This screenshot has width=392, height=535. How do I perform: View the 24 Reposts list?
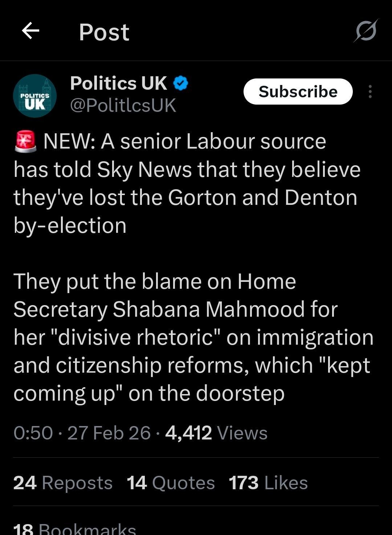(63, 483)
